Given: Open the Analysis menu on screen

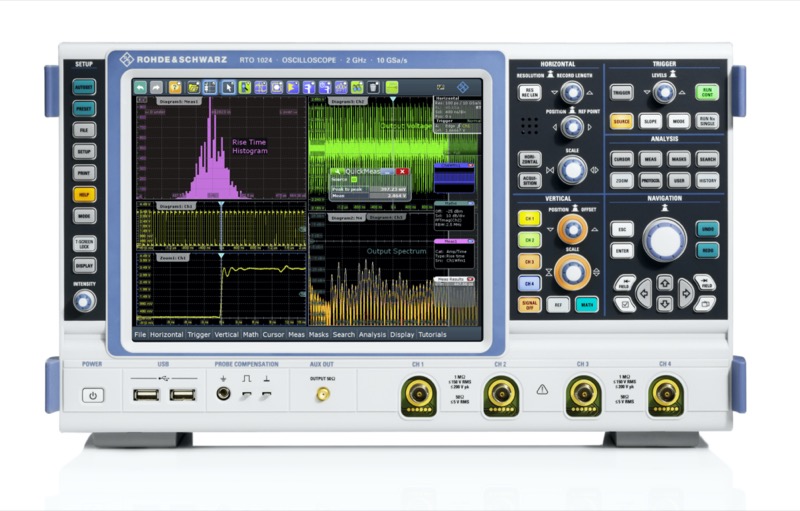Looking at the screenshot, I should [372, 335].
